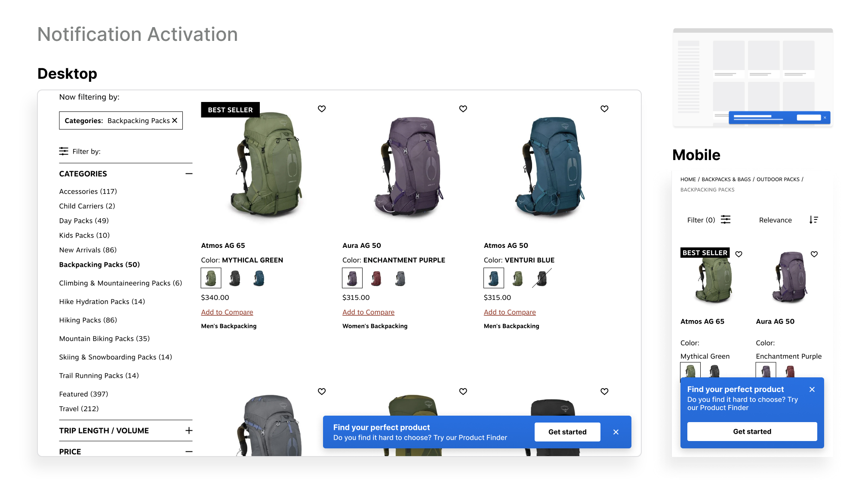Image resolution: width=868 pixels, height=503 pixels.
Task: Add Atmos AG 65 to Compare
Action: click(x=227, y=312)
